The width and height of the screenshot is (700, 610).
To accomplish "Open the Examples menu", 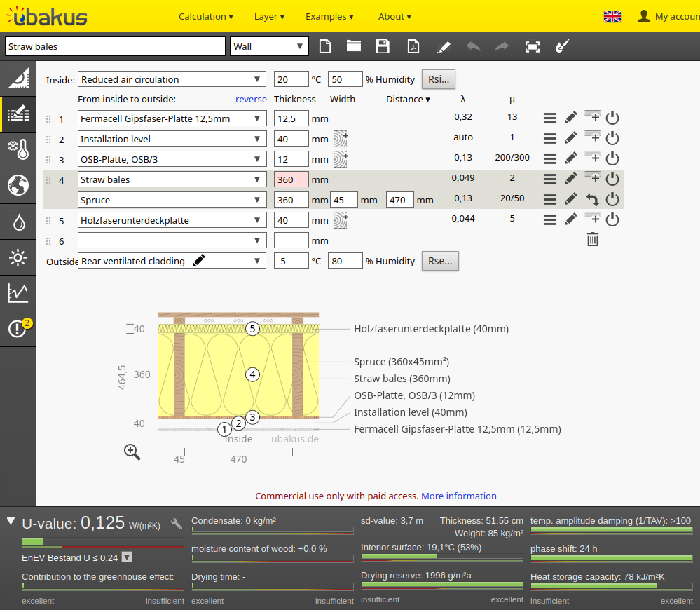I will (x=329, y=17).
